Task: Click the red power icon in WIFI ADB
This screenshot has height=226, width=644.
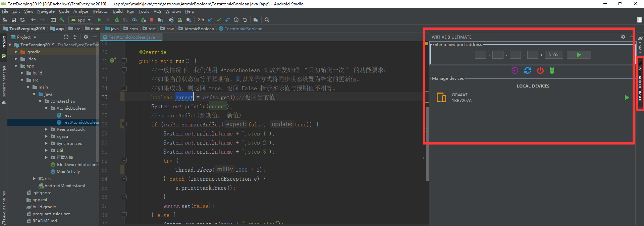Action: point(540,70)
